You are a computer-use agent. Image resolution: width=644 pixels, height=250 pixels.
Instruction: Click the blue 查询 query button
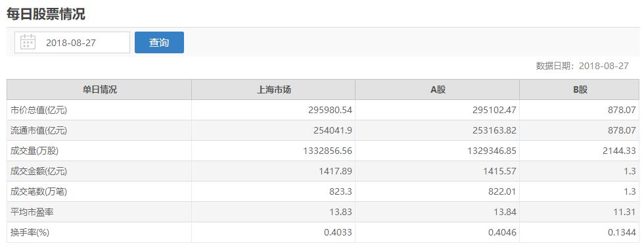point(159,42)
